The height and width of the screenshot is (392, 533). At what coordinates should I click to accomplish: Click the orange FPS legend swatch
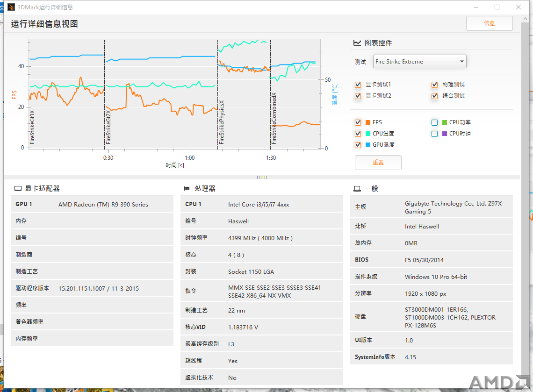368,122
